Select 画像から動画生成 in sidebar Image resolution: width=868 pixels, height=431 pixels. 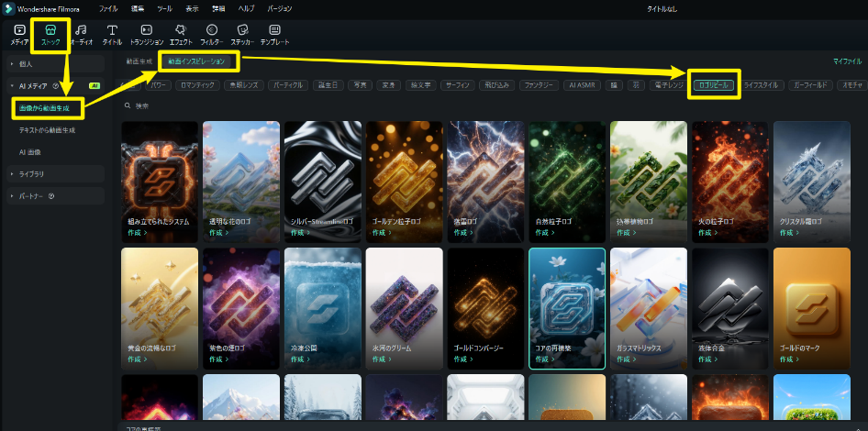[x=44, y=108]
